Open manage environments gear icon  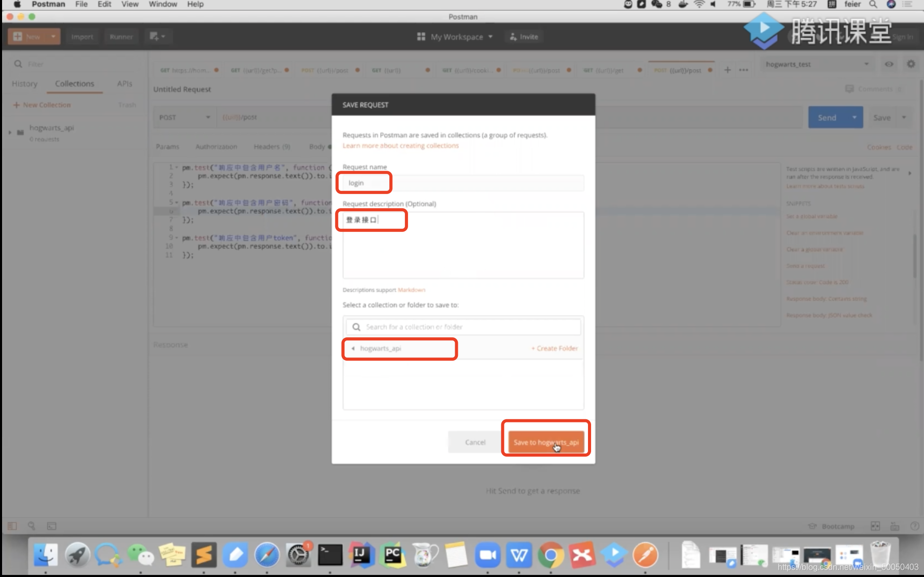(x=911, y=64)
